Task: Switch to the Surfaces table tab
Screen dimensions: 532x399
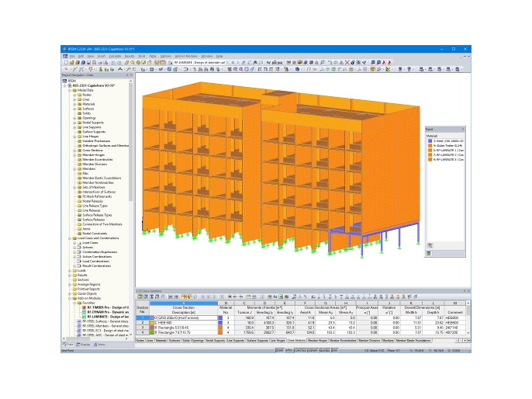Action: (x=174, y=341)
